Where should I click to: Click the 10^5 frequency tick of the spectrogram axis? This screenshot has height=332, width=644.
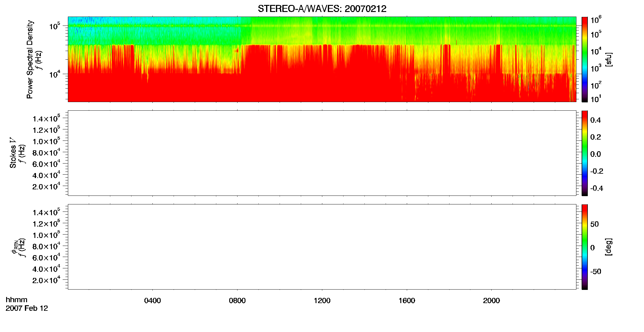[x=54, y=26]
